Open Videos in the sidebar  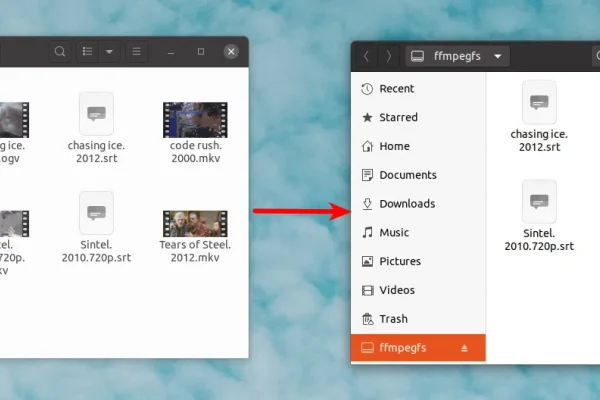click(418, 290)
